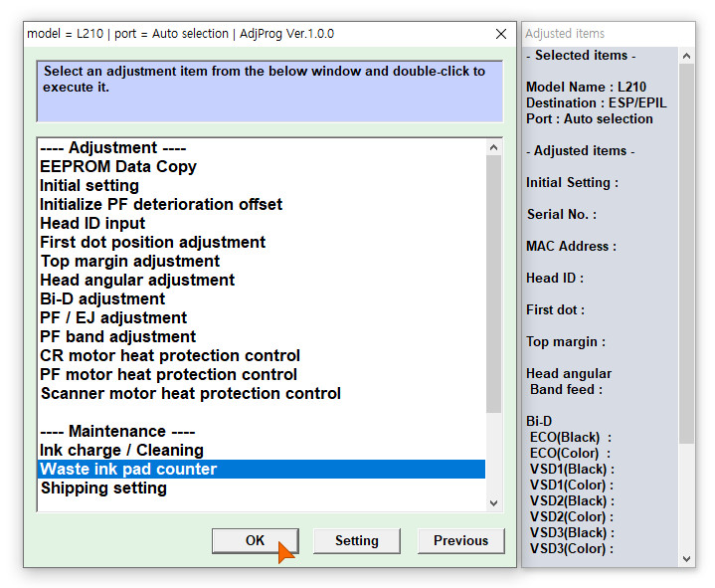
Task: Click Port : Auto selection in side panel
Action: point(589,119)
